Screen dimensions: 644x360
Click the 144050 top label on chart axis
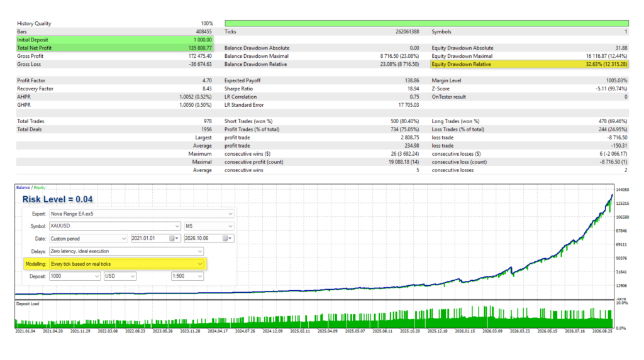pos(623,190)
